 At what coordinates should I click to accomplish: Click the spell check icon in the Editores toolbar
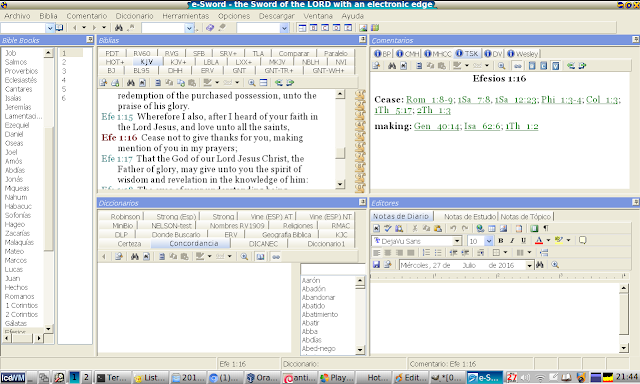(388, 229)
